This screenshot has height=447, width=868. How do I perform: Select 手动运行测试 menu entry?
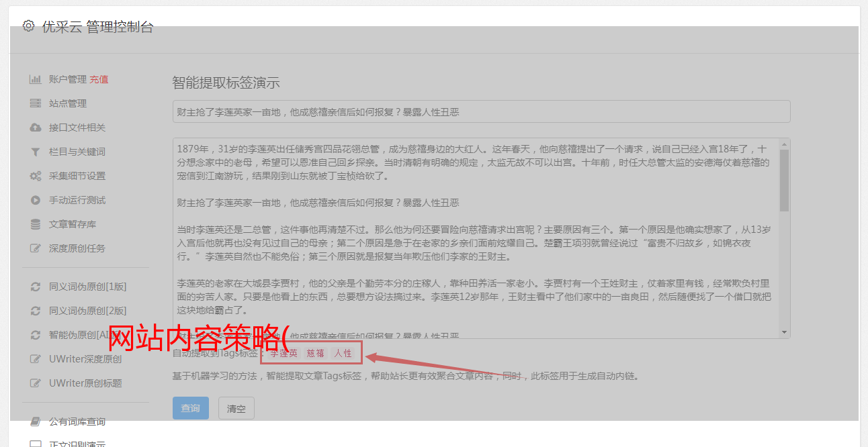pyautogui.click(x=77, y=200)
